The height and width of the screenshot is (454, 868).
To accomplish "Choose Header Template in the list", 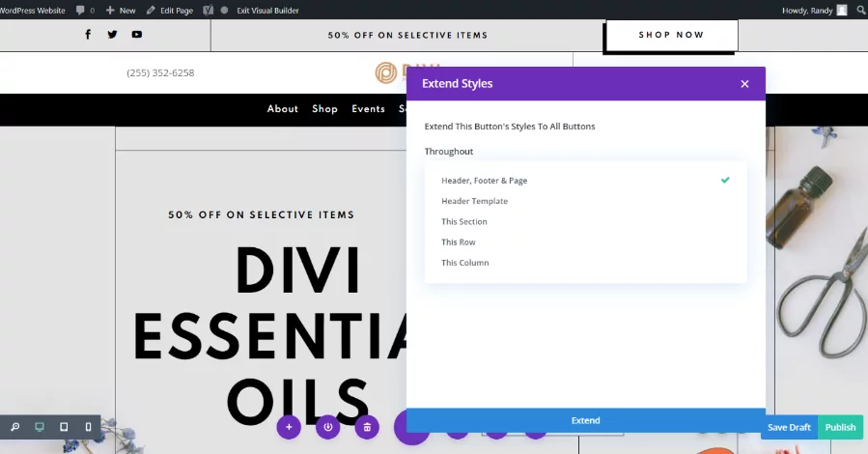I will (x=586, y=201).
